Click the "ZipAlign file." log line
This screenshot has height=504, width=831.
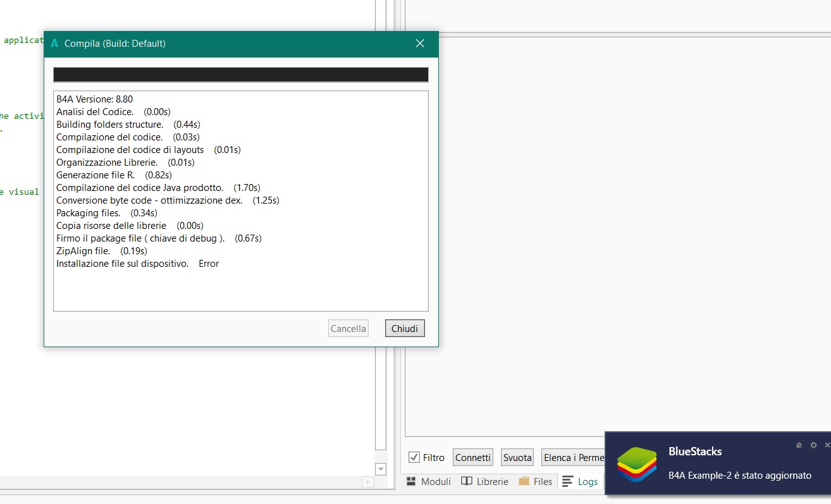(102, 250)
